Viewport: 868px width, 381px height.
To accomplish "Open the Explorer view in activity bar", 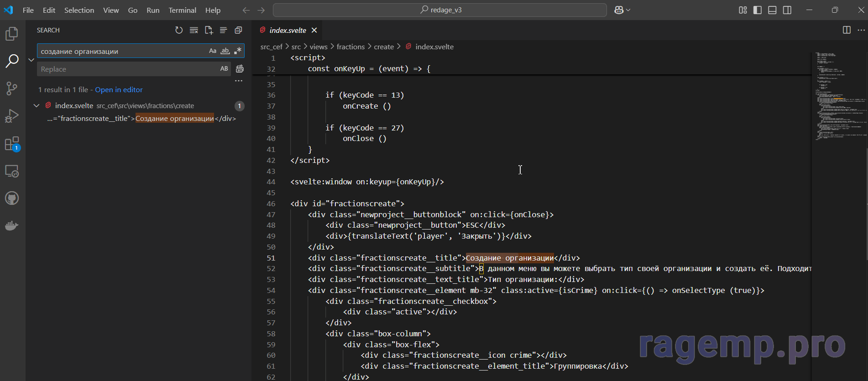I will (x=12, y=34).
